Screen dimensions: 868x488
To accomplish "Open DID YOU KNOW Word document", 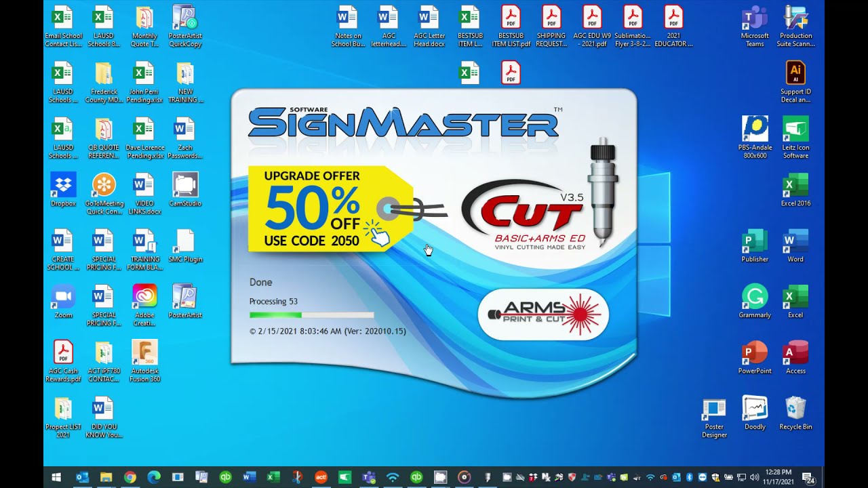I will pyautogui.click(x=104, y=418).
